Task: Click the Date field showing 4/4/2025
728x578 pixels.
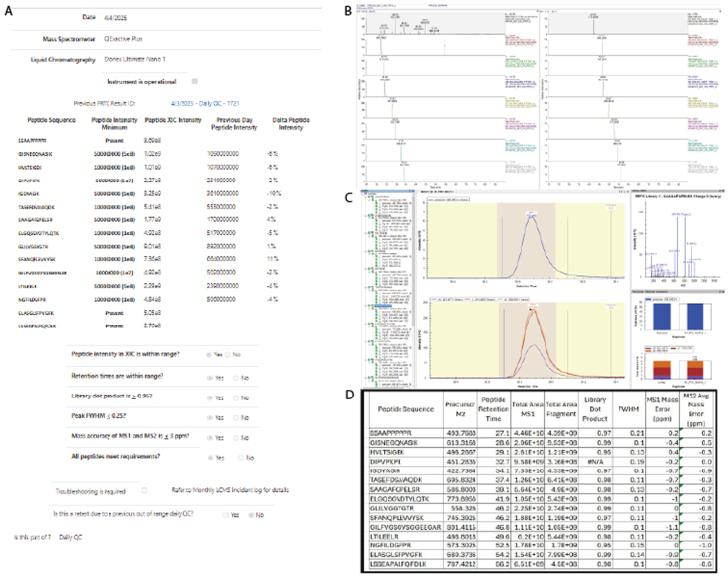Action: click(115, 18)
